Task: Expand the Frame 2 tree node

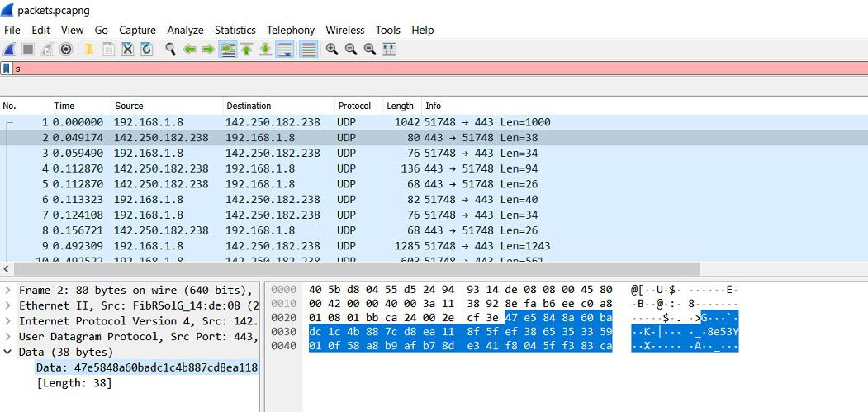Action: 7,290
